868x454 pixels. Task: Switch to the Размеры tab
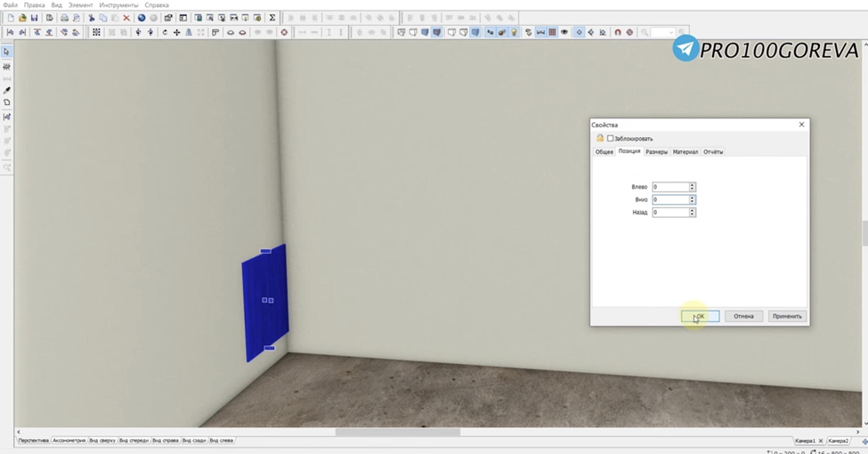point(656,151)
